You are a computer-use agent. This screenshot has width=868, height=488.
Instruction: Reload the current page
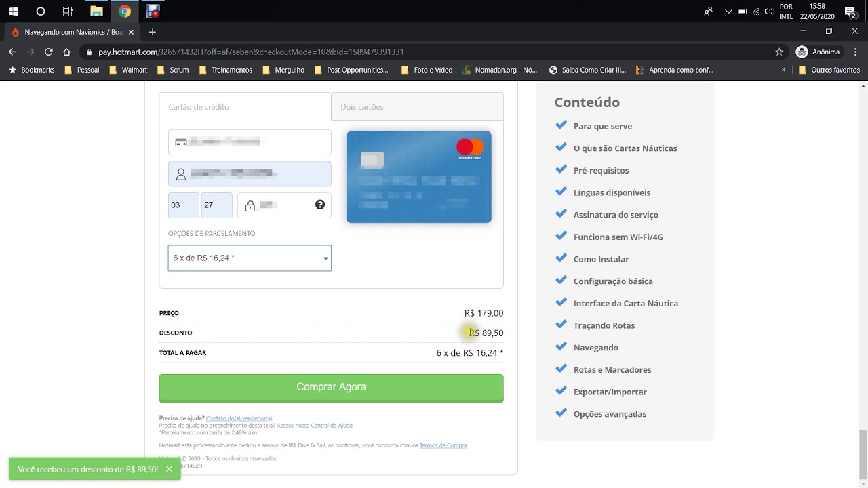[x=48, y=52]
